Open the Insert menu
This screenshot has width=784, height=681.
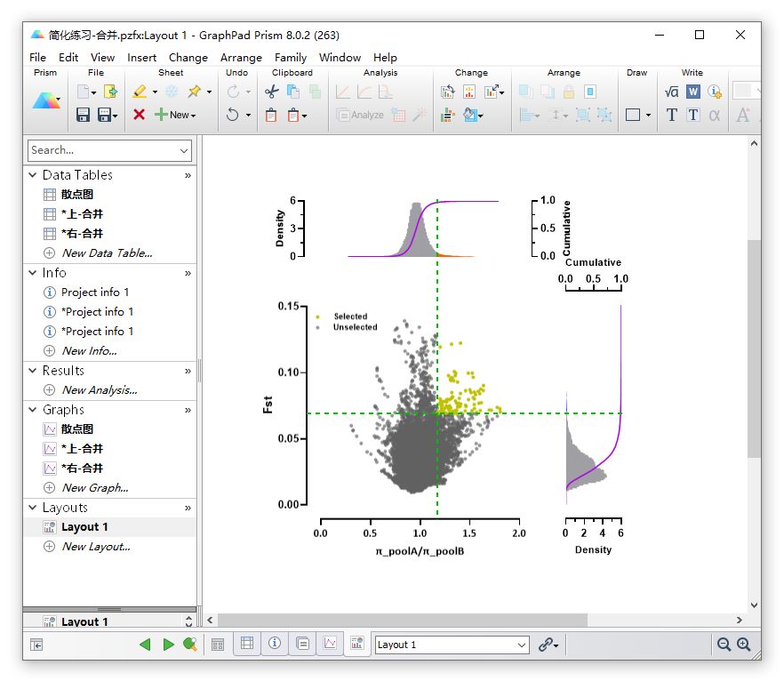pyautogui.click(x=141, y=58)
